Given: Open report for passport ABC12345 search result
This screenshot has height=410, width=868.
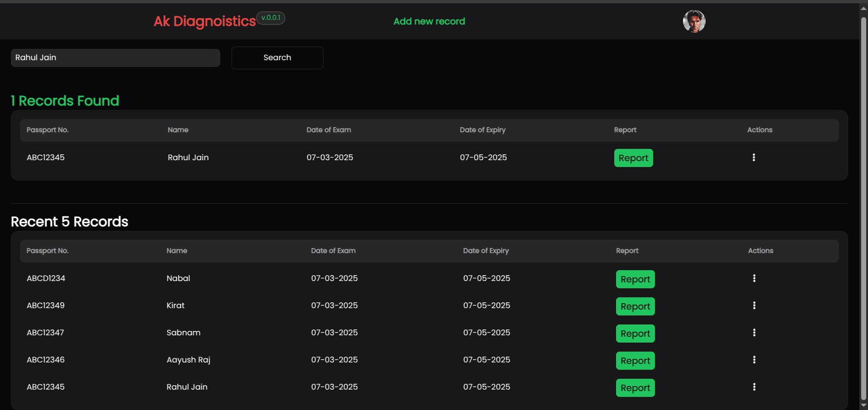Looking at the screenshot, I should tap(633, 157).
